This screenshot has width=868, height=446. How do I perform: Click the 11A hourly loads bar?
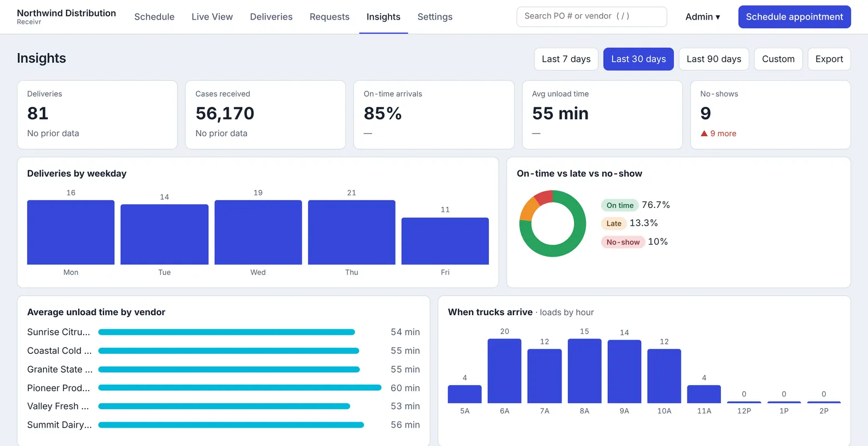pyautogui.click(x=704, y=394)
